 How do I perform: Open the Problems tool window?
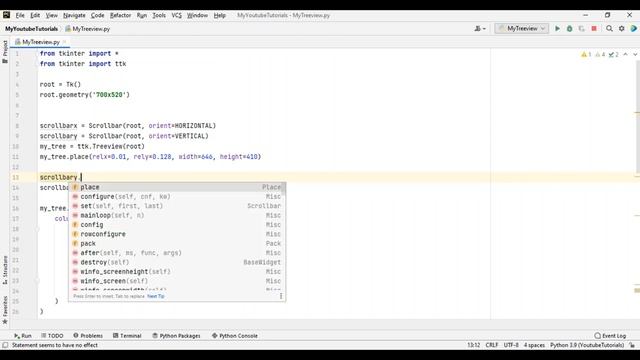tap(88, 336)
